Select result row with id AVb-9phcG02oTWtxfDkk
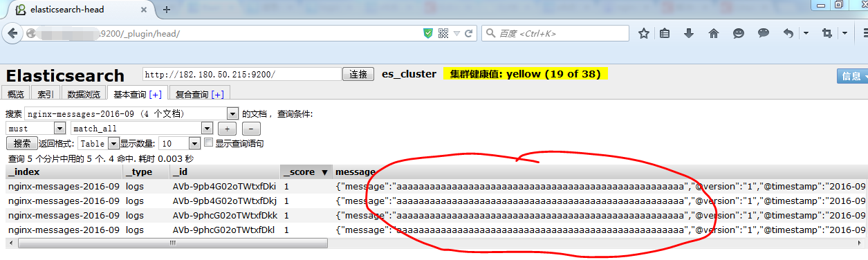 click(x=436, y=215)
